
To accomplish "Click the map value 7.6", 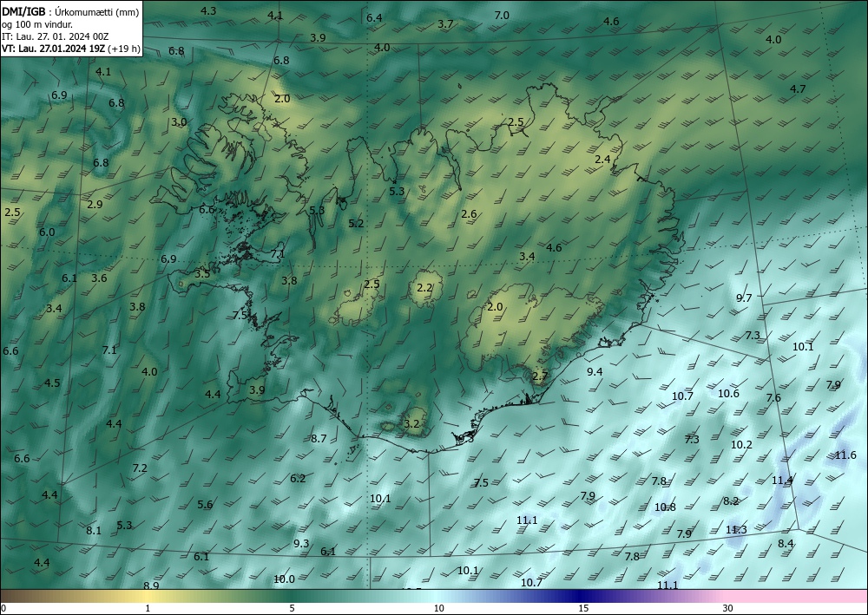I will [773, 397].
